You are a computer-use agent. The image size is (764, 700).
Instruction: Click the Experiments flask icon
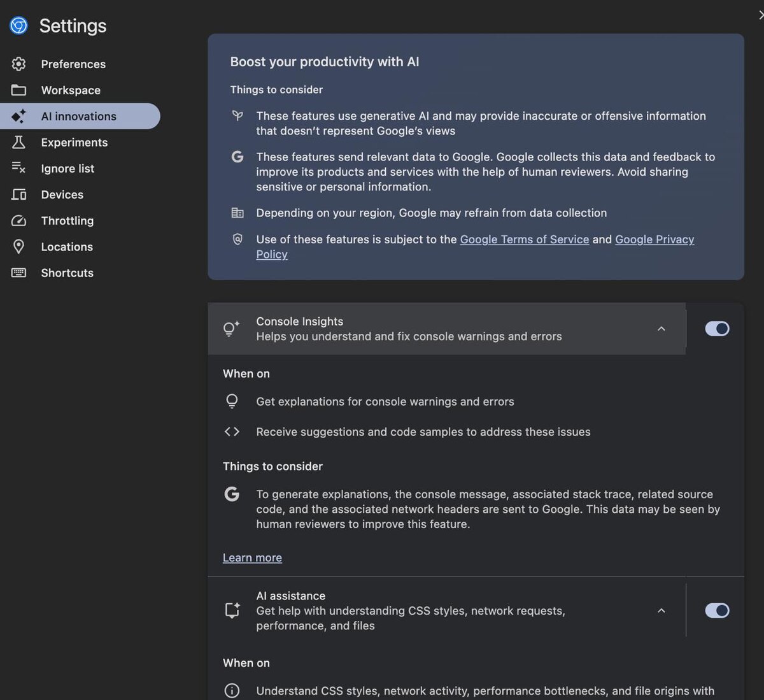(19, 142)
